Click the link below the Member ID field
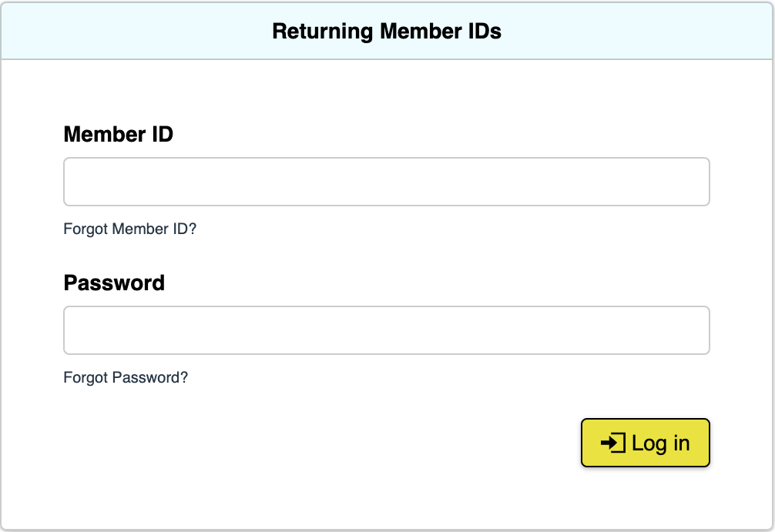 click(129, 229)
